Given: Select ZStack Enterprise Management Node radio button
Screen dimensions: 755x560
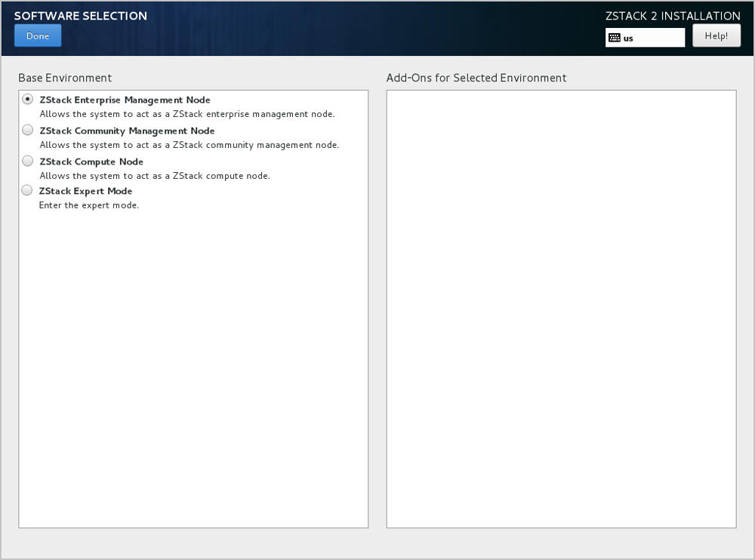Looking at the screenshot, I should [28, 99].
